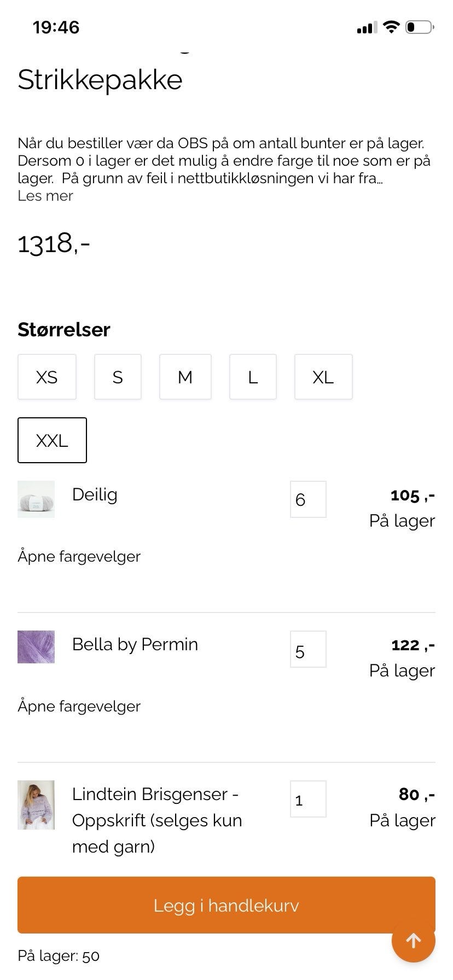This screenshot has width=453, height=980.
Task: Tap the scroll-to-top arrow icon
Action: [x=413, y=940]
